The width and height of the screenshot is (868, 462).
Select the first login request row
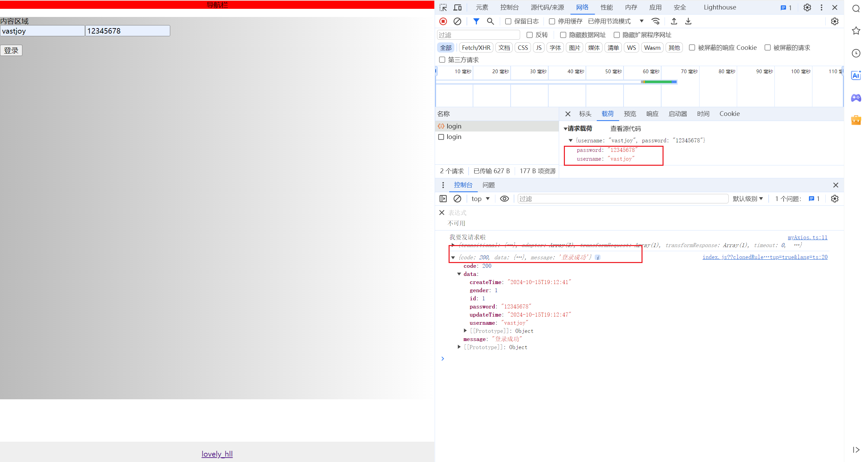tap(497, 126)
